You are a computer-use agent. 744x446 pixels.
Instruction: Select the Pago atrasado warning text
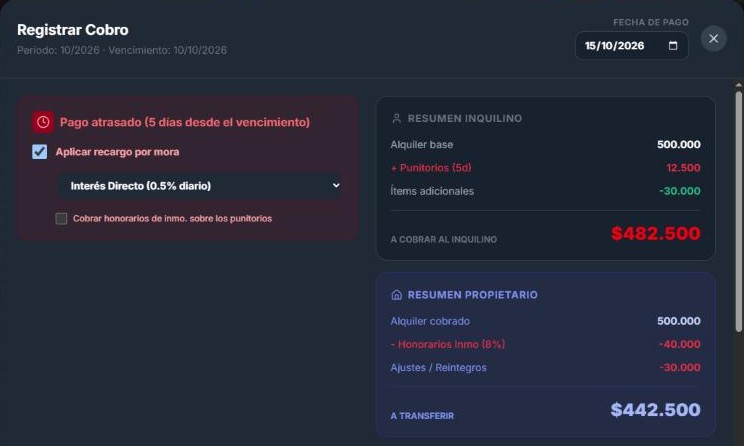click(185, 122)
